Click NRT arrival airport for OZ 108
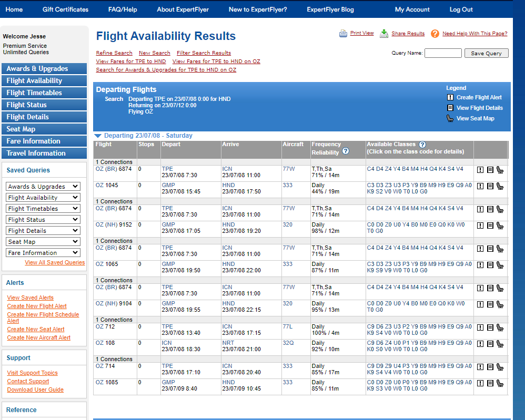Screen dimensions: 525x420 [x=228, y=343]
